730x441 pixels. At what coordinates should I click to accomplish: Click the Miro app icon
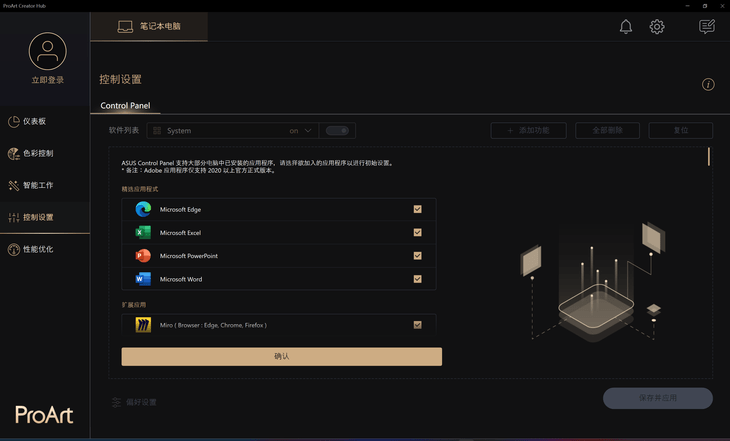(x=143, y=325)
